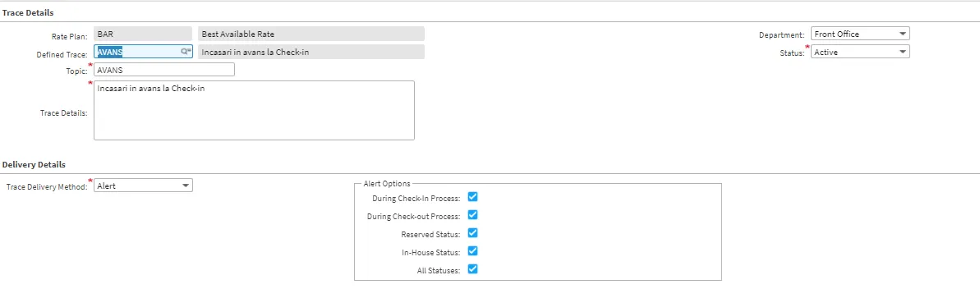Click the Reserved Status label

pos(430,235)
